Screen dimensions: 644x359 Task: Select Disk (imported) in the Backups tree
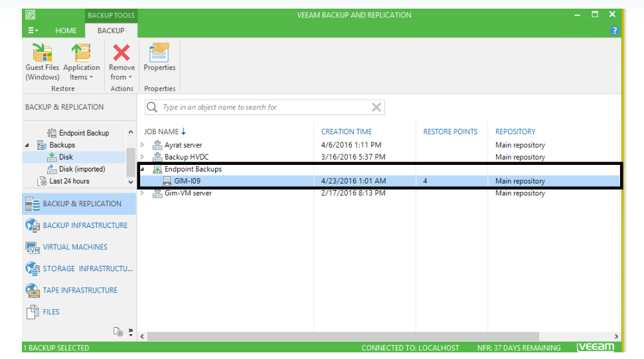pos(82,170)
